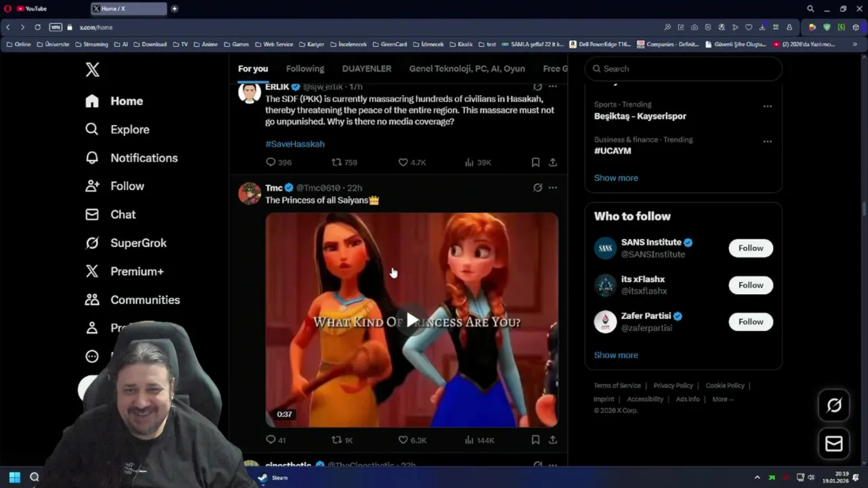Open Windows taskbar search

tap(35, 477)
